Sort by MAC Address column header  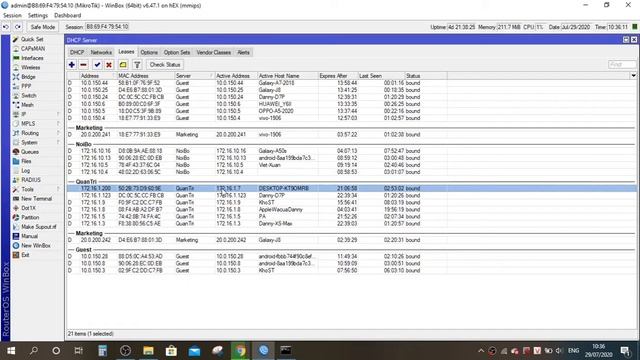point(145,76)
